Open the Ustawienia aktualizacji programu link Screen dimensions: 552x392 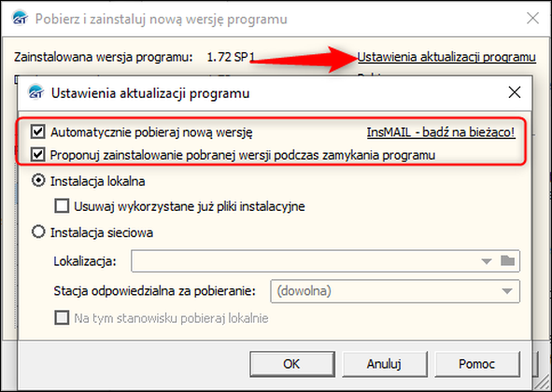point(446,57)
